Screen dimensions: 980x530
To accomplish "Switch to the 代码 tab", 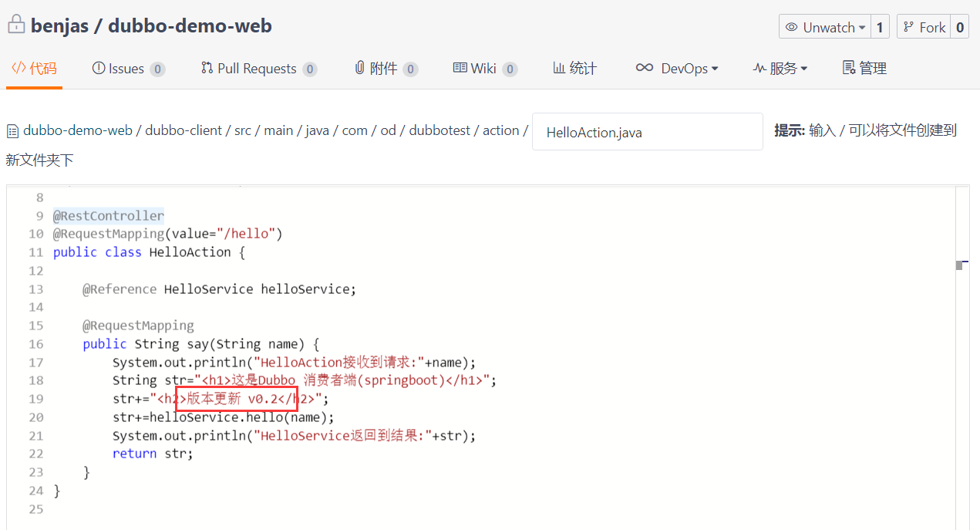I will tap(34, 69).
